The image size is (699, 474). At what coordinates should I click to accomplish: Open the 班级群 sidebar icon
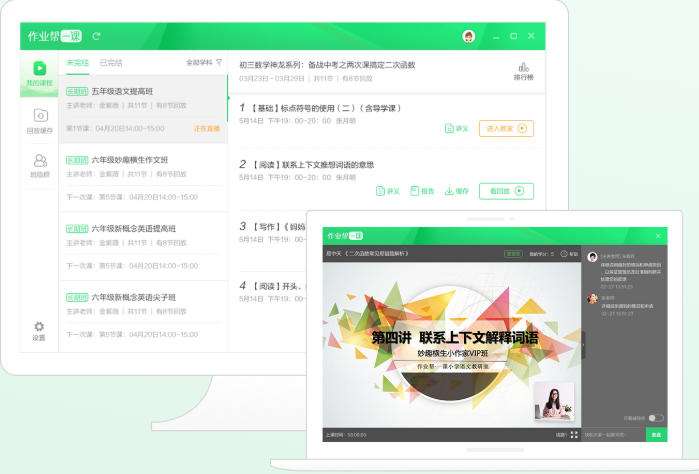click(39, 165)
